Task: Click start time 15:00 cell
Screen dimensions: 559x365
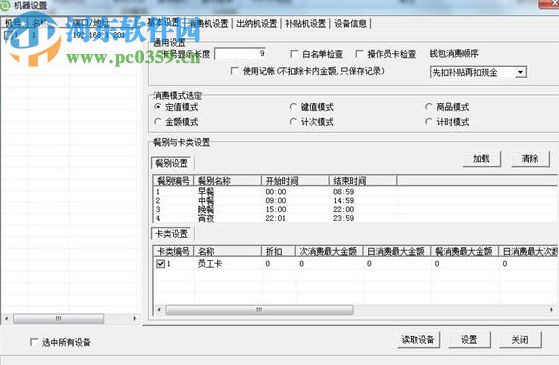Action: [x=276, y=209]
